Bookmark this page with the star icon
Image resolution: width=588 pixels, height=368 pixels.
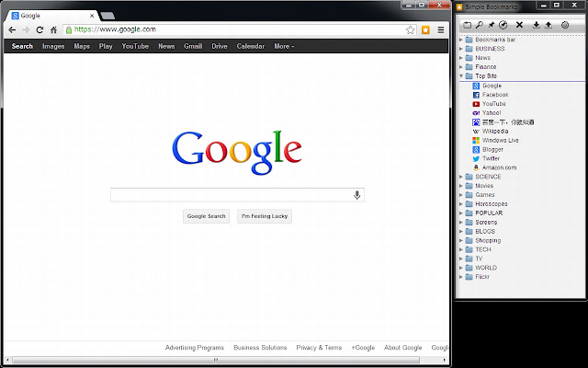tap(411, 29)
